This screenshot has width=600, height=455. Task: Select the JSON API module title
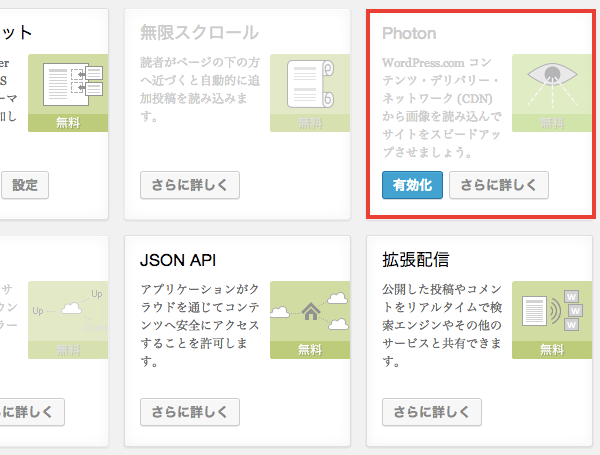pos(178,260)
